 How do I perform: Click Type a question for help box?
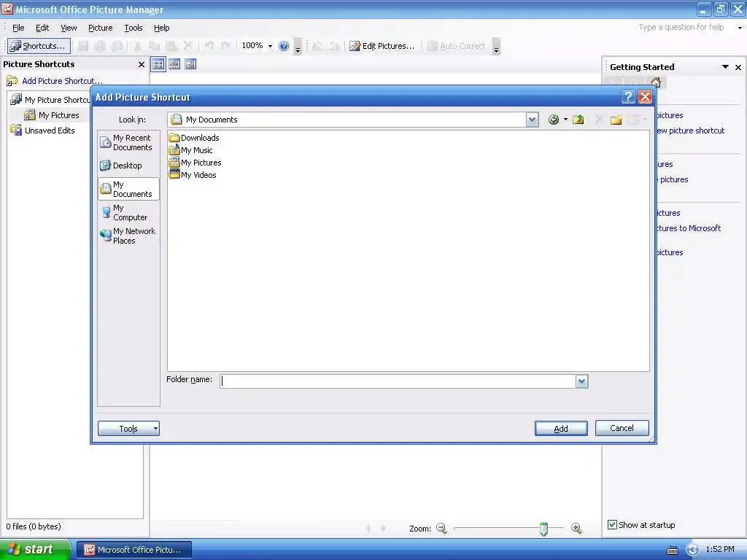click(x=681, y=27)
